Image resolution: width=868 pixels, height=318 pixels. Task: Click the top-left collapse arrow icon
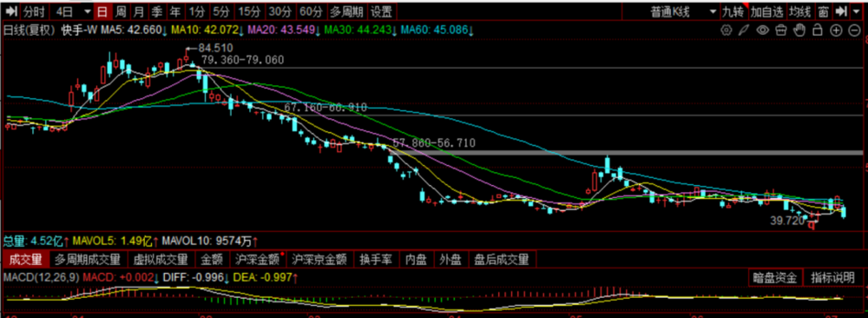[11, 11]
